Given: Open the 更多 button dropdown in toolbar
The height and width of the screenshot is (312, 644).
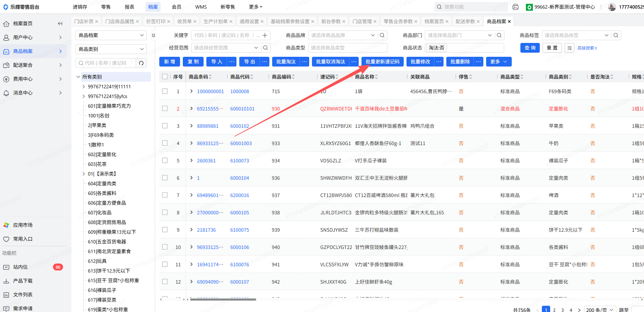Looking at the screenshot, I should tap(499, 62).
